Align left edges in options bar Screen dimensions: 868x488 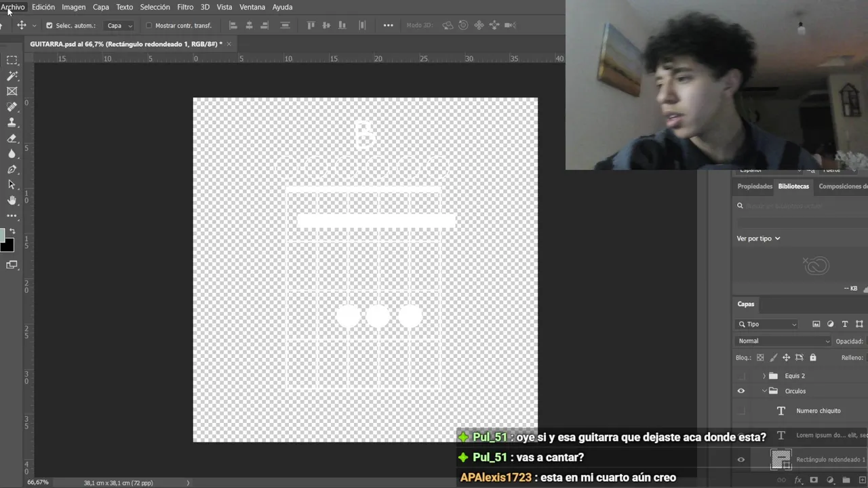point(233,25)
